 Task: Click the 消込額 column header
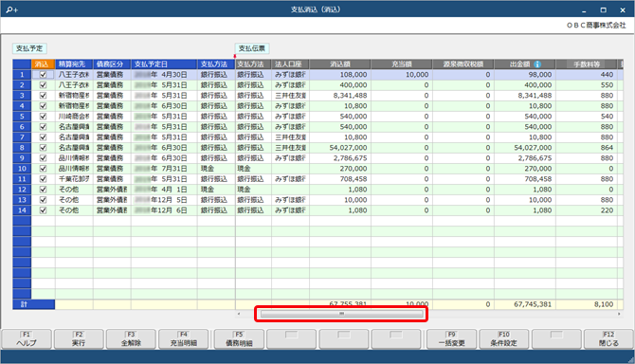click(x=340, y=64)
